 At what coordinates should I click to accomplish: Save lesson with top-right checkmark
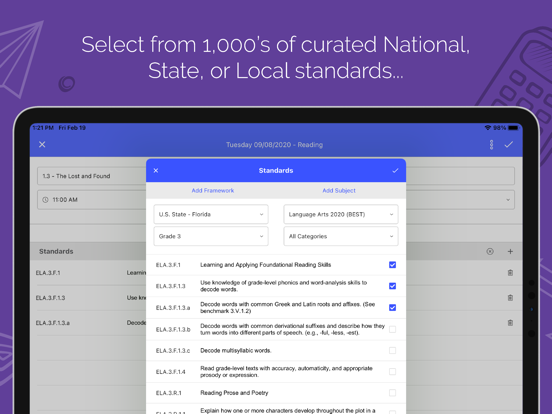pyautogui.click(x=509, y=145)
